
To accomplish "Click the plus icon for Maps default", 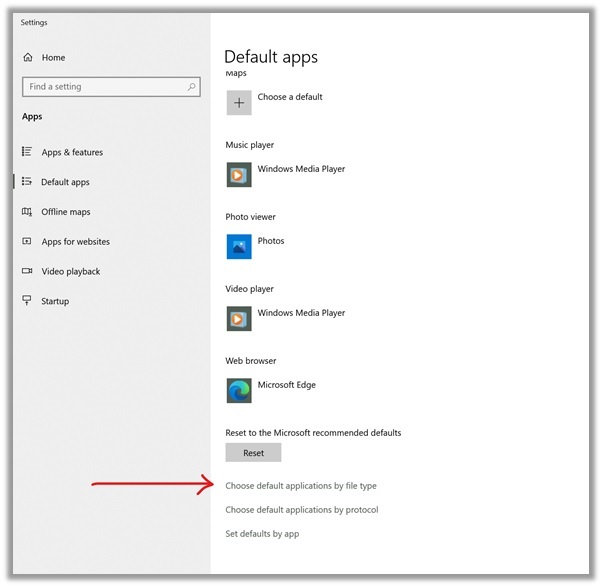I will [239, 103].
